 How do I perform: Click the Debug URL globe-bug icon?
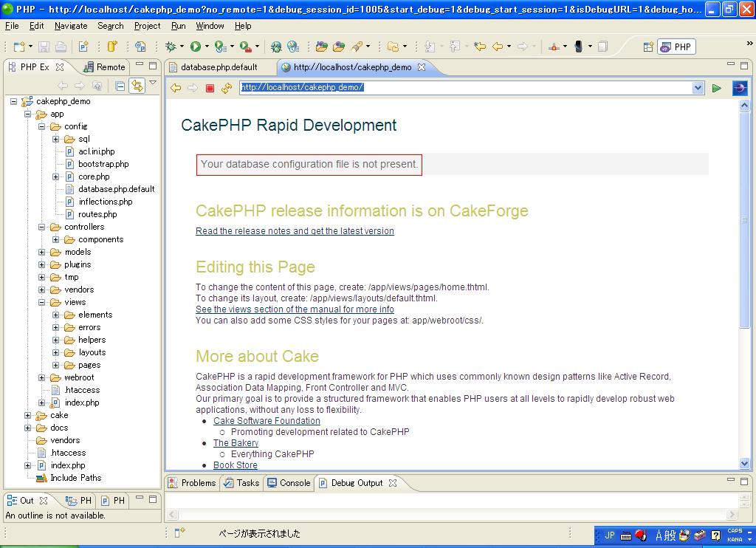click(276, 47)
